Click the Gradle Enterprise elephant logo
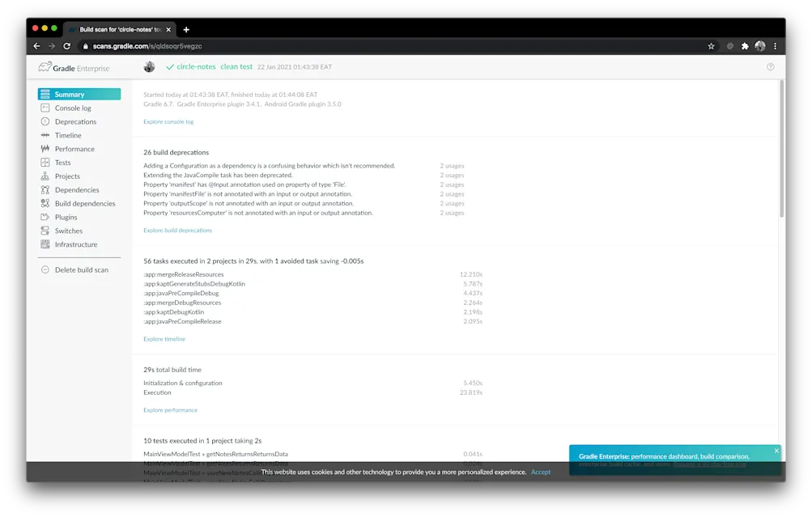 tap(45, 67)
